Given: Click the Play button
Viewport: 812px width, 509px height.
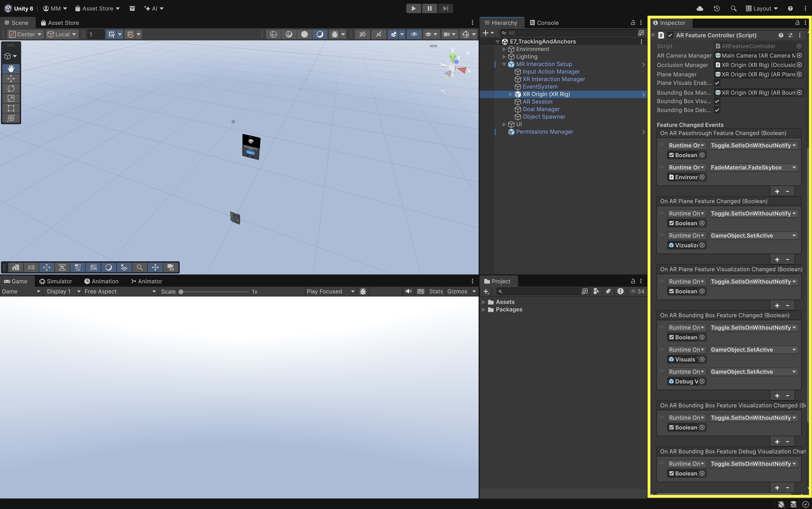Looking at the screenshot, I should point(413,8).
